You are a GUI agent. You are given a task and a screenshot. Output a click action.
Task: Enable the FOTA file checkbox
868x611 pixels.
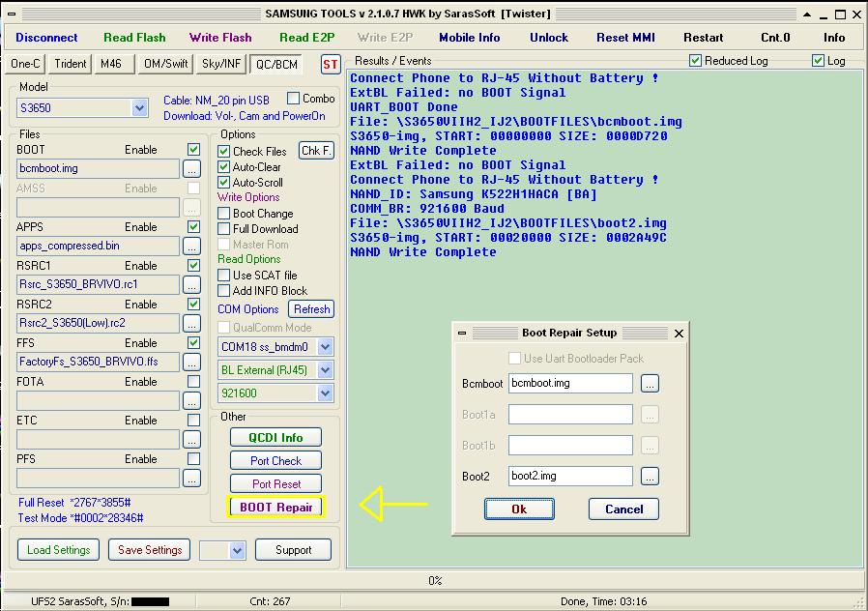[193, 382]
